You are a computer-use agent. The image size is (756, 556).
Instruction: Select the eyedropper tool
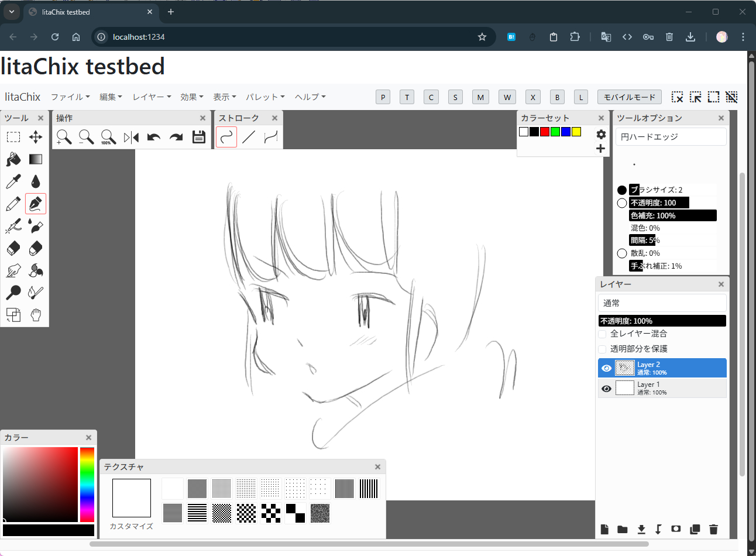(x=13, y=181)
